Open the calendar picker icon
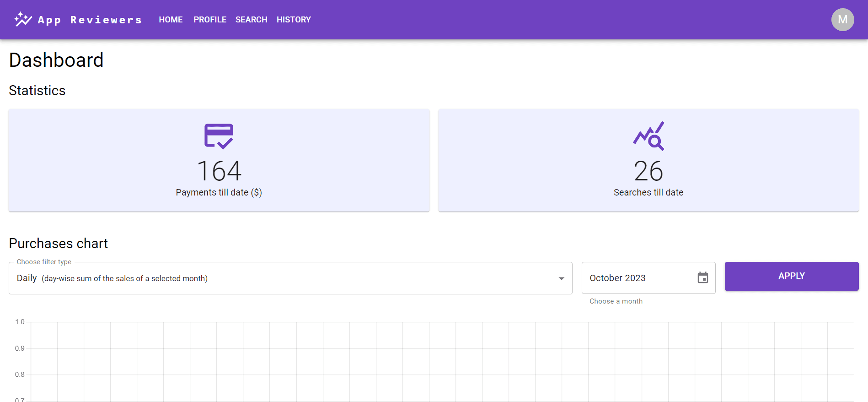Viewport: 868px width, 402px height. pyautogui.click(x=702, y=277)
